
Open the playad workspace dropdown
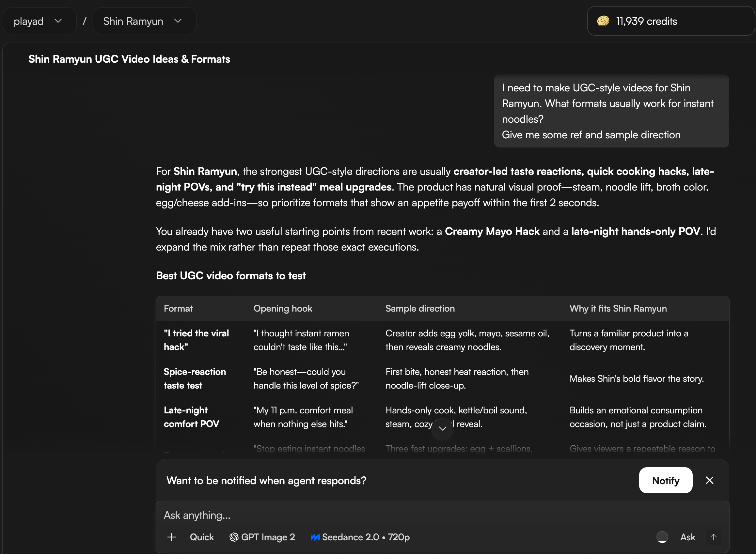click(x=39, y=21)
